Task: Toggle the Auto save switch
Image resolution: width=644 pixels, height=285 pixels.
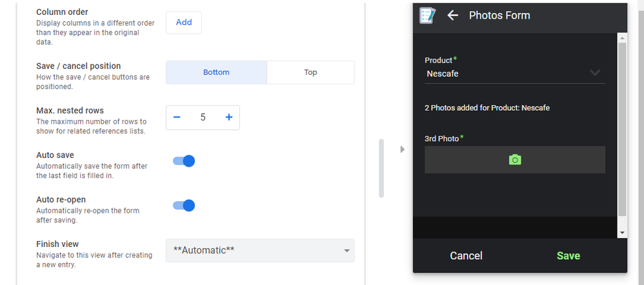Action: click(184, 161)
